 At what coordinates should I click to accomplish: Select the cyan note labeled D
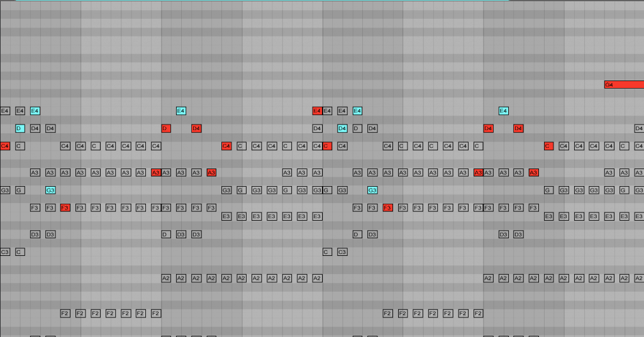click(x=19, y=128)
